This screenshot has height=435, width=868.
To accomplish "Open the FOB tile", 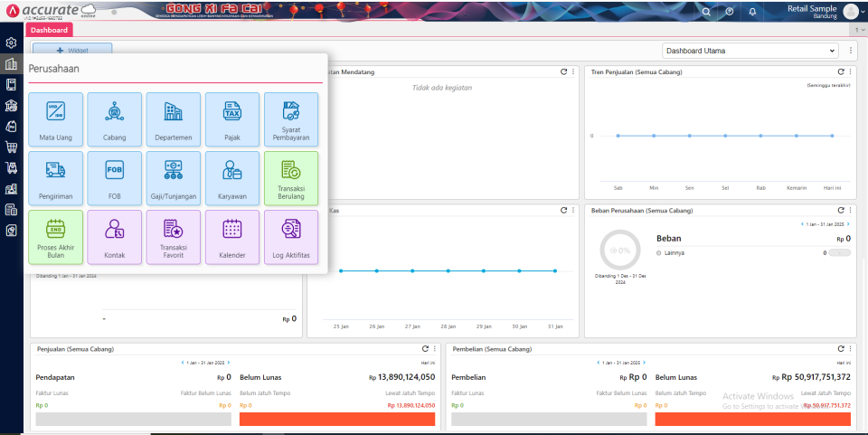I will (115, 178).
